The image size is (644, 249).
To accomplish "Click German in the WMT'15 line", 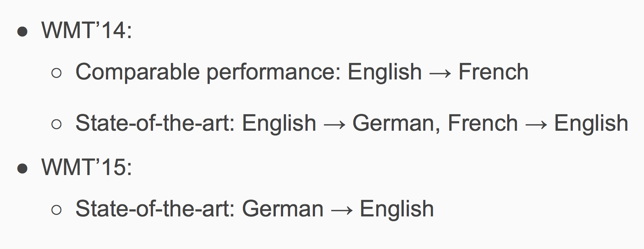I will (283, 209).
